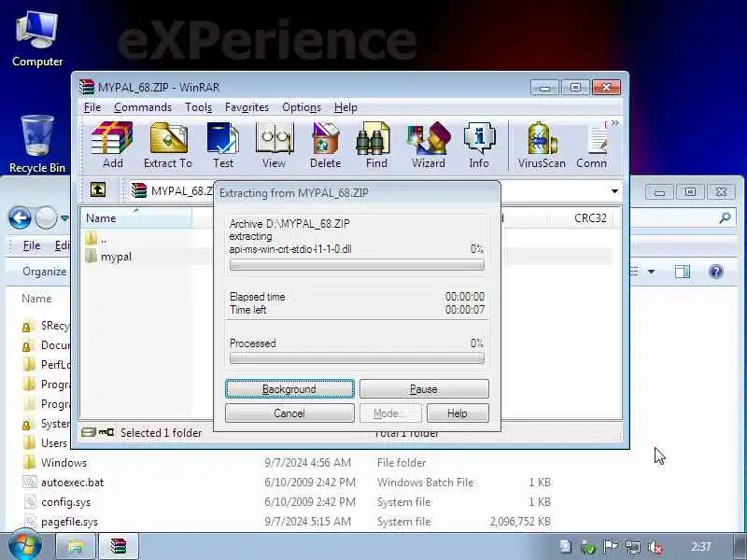Open the Windows Start orb
Image resolution: width=747 pixels, height=560 pixels.
click(25, 546)
